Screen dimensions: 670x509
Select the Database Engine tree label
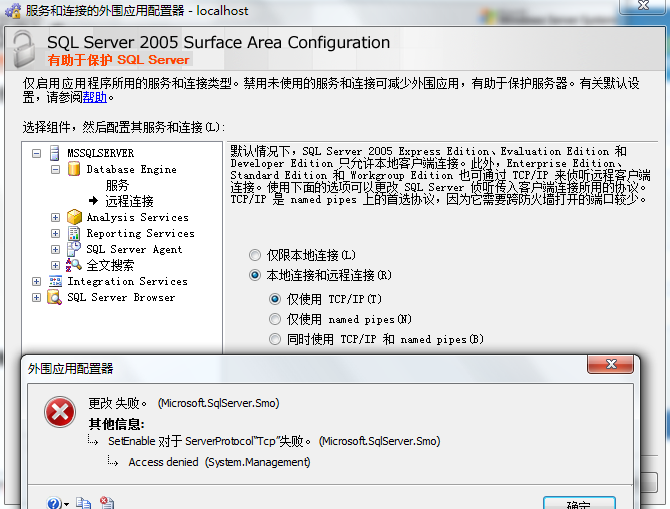point(131,169)
